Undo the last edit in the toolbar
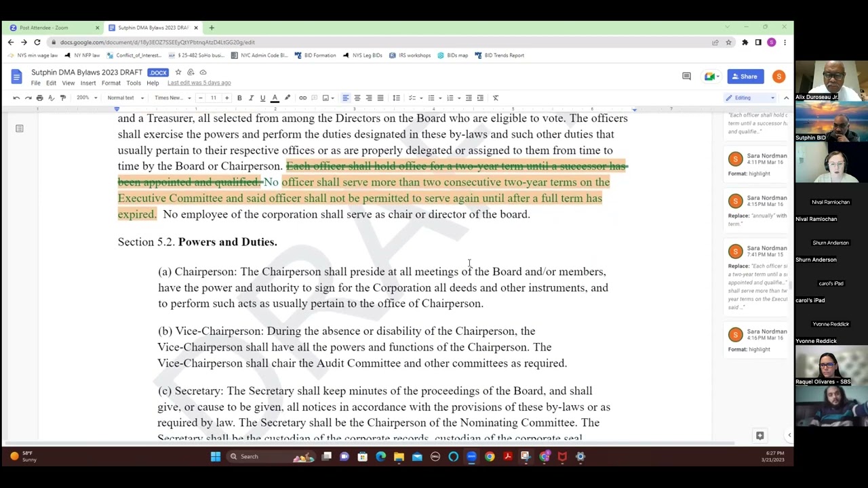 (16, 98)
